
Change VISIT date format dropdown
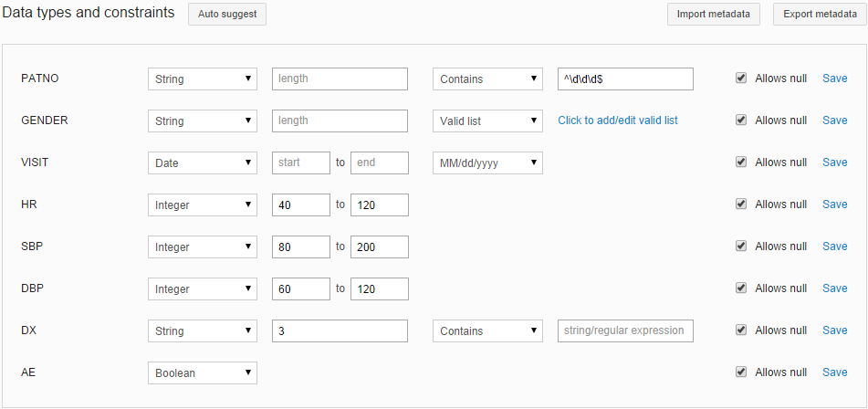(486, 163)
